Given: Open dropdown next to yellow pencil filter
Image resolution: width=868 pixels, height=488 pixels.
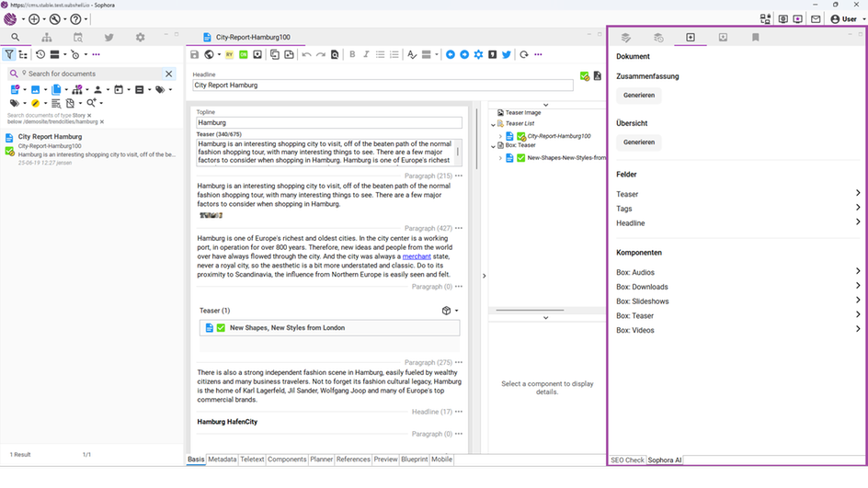Looking at the screenshot, I should [x=45, y=104].
